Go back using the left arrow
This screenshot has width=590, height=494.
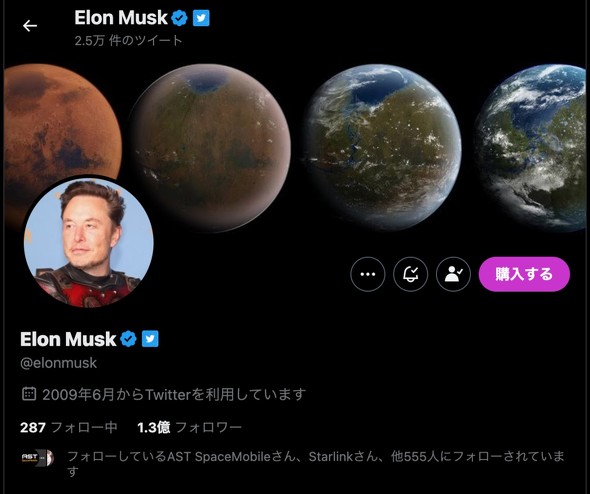[30, 26]
